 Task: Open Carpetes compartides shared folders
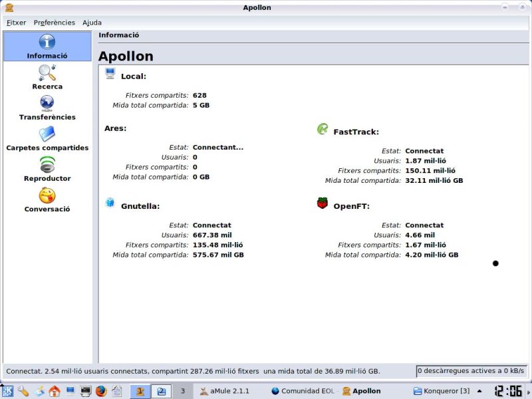47,138
